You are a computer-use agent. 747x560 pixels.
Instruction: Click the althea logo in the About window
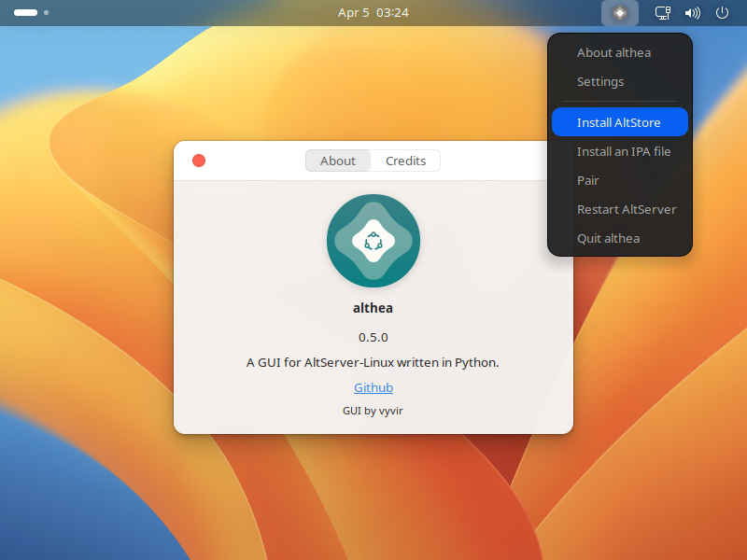[373, 241]
